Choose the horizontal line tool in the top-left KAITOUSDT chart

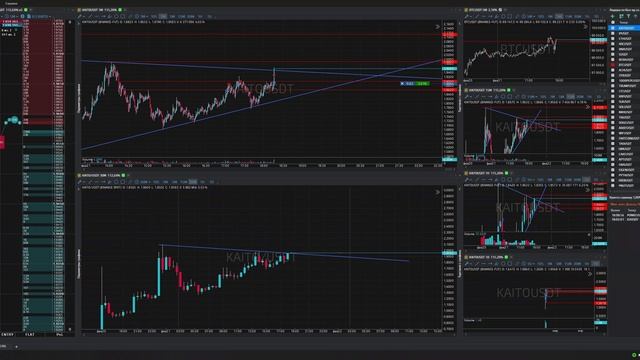click(97, 17)
